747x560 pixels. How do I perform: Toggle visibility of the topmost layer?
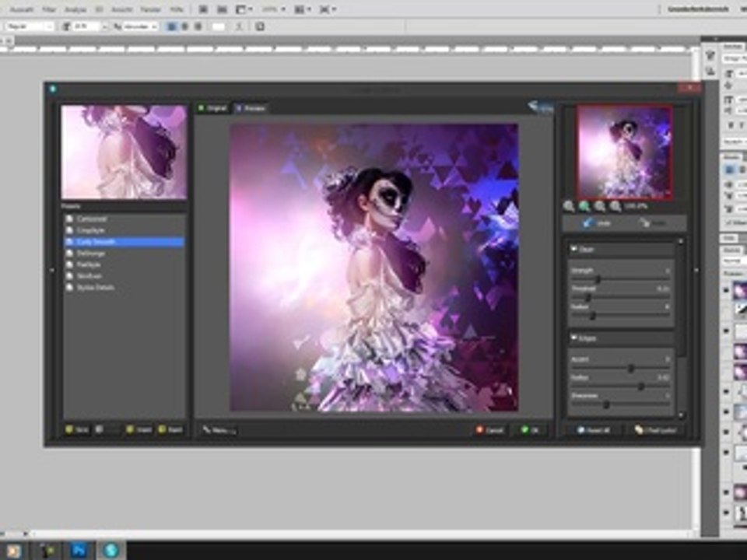pyautogui.click(x=726, y=290)
